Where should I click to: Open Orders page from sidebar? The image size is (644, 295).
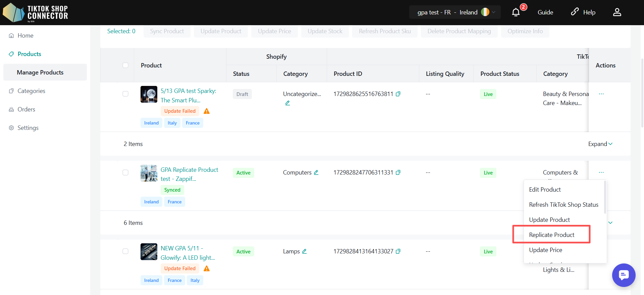26,109
